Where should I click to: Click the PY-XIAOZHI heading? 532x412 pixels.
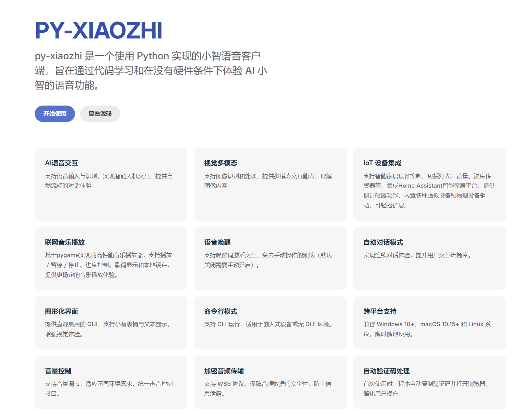click(x=98, y=31)
